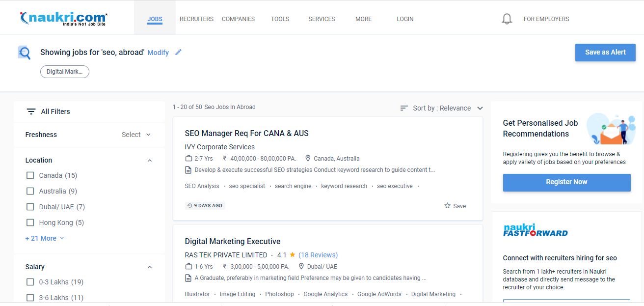Open the Sort by Relevance dropdown
The image size is (644, 306).
tap(442, 108)
